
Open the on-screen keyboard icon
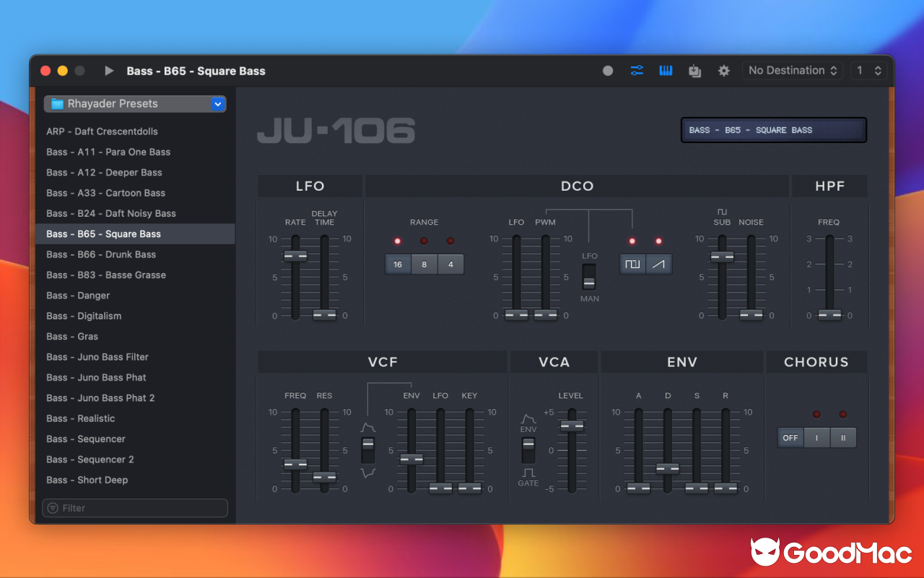click(x=665, y=70)
